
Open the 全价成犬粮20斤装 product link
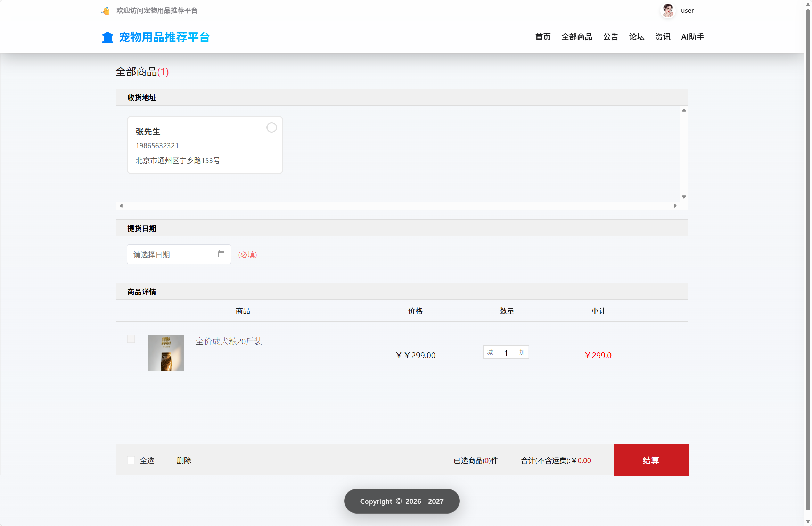[229, 341]
